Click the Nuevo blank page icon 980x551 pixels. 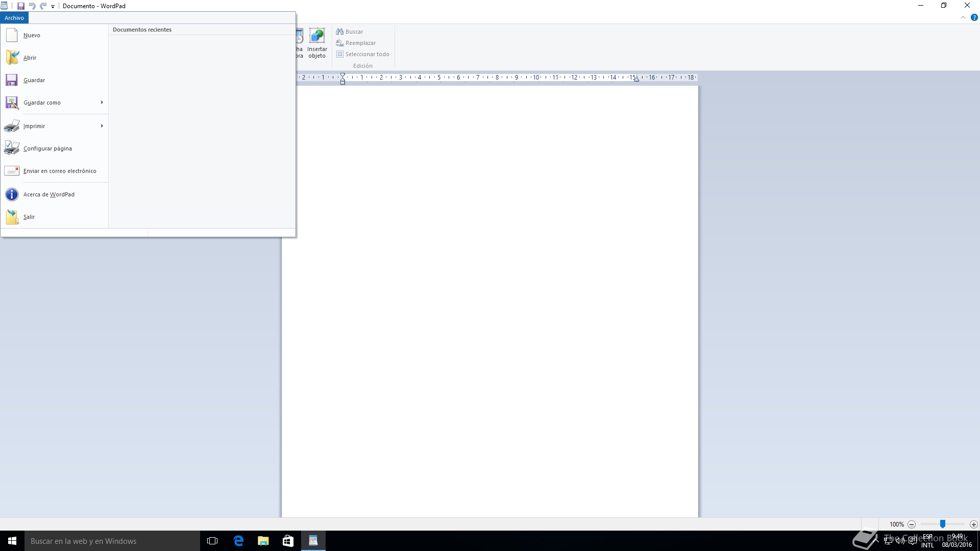tap(12, 35)
